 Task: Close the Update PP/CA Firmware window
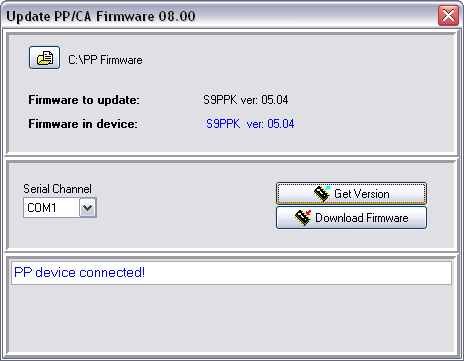(x=448, y=15)
